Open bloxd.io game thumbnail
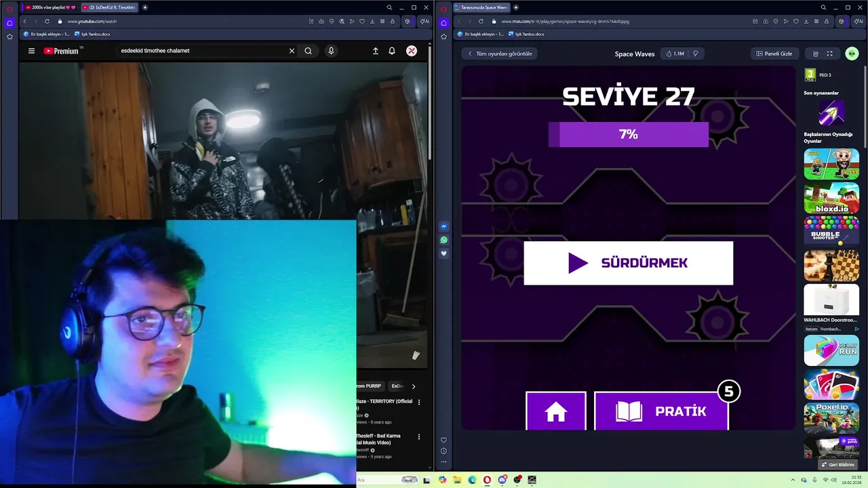This screenshot has height=488, width=868. point(831,198)
